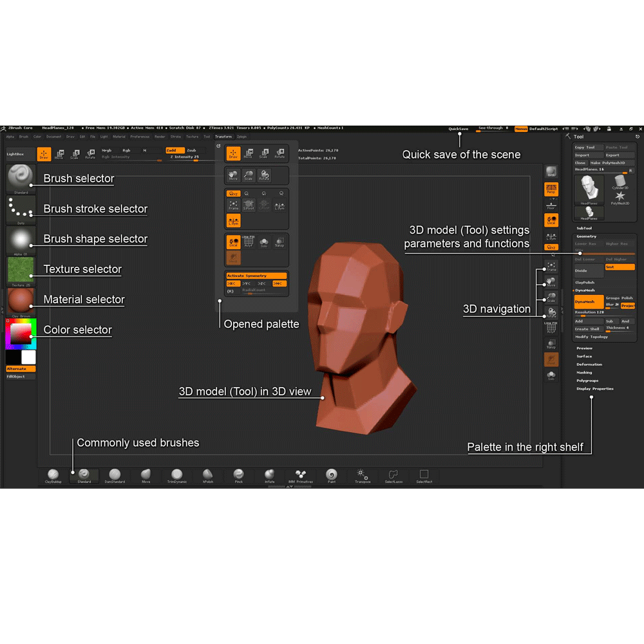Expand Modify Topology subsection

(x=591, y=337)
